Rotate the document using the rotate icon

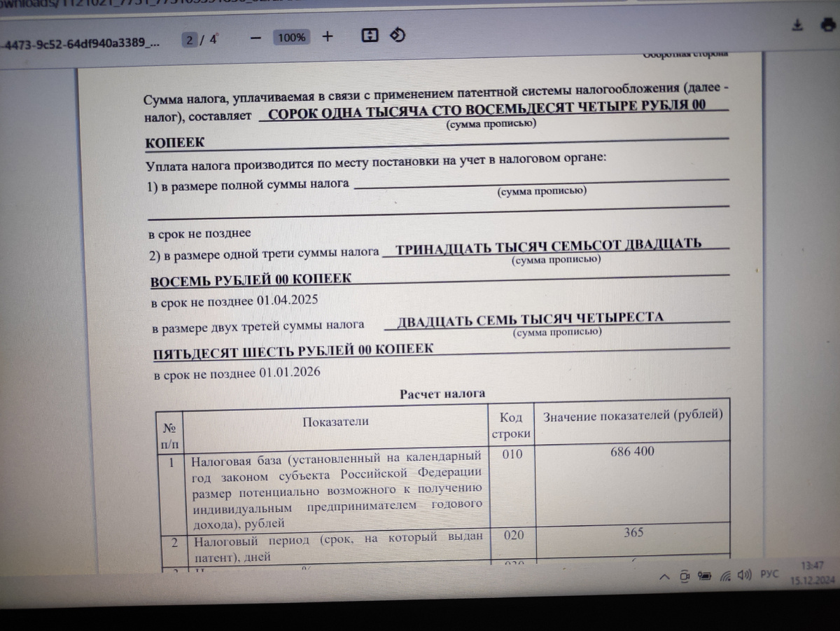[398, 35]
